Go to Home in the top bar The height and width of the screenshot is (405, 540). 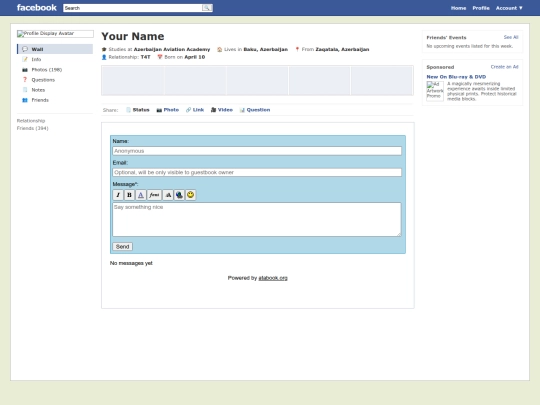(458, 8)
